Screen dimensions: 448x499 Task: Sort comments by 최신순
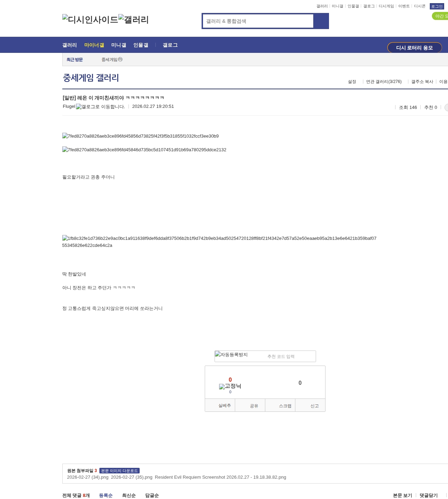[129, 495]
